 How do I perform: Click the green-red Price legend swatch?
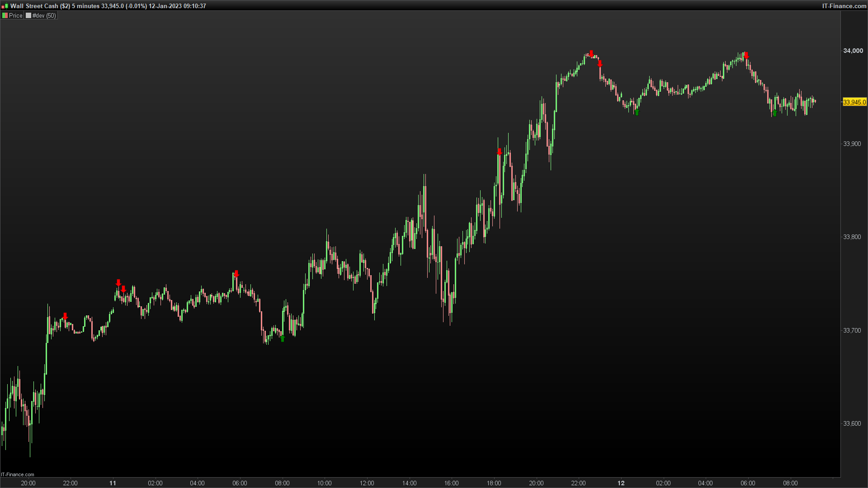click(5, 15)
